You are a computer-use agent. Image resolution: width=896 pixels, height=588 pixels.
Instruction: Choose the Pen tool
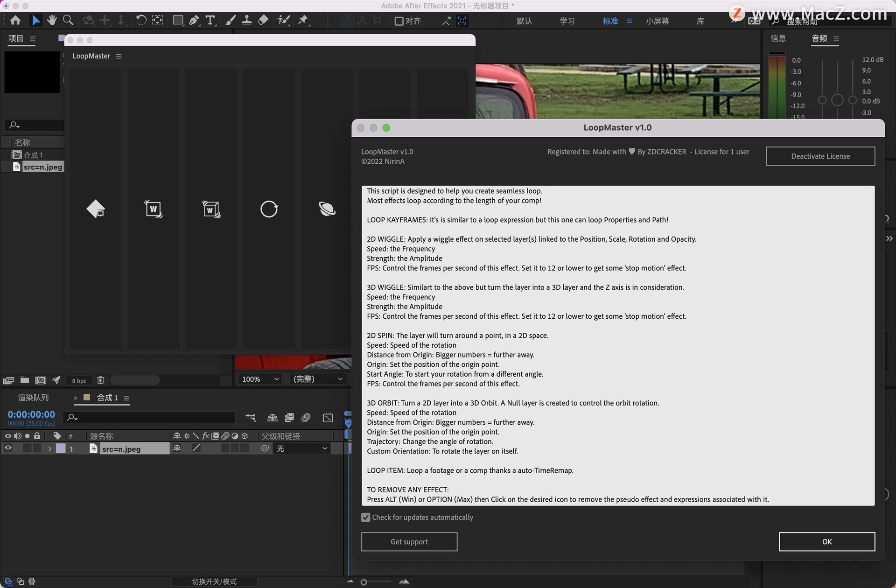(x=194, y=20)
